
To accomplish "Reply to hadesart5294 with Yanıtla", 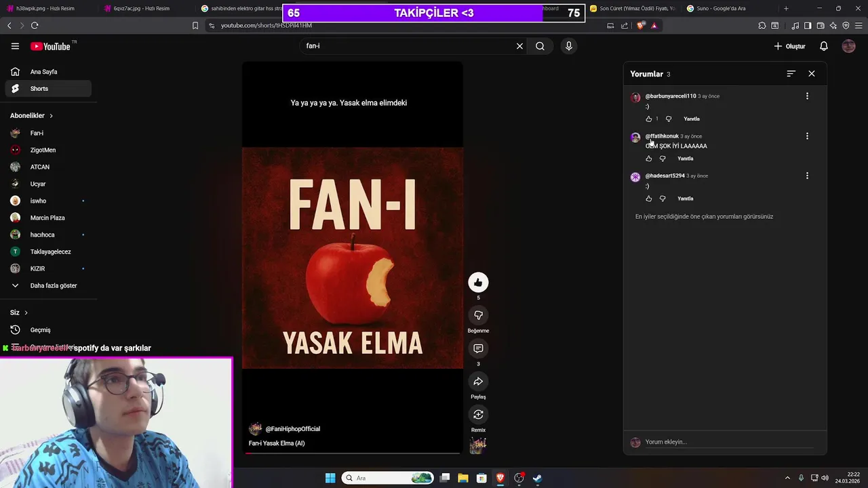I will click(686, 199).
